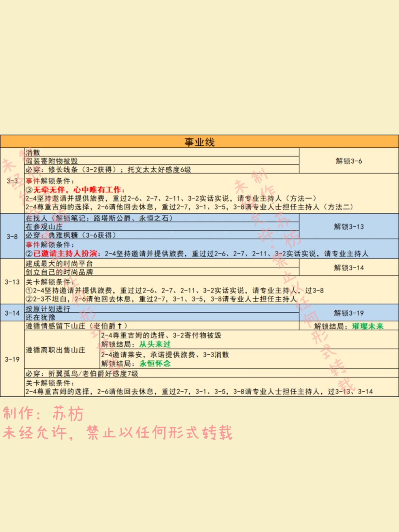399x532 pixels.
Task: Select the 3-13 row label
Action: click(x=12, y=282)
